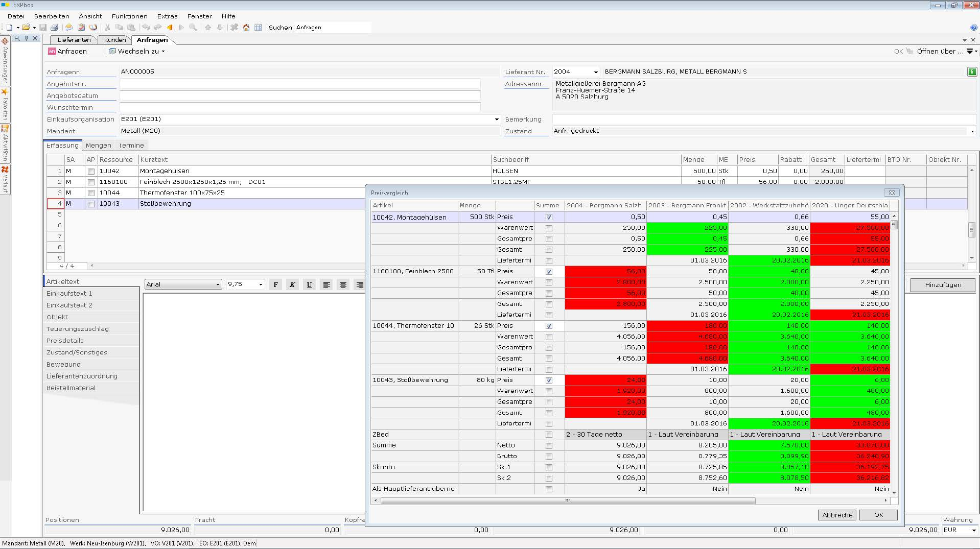
Task: Center-align the article text
Action: [x=343, y=285]
